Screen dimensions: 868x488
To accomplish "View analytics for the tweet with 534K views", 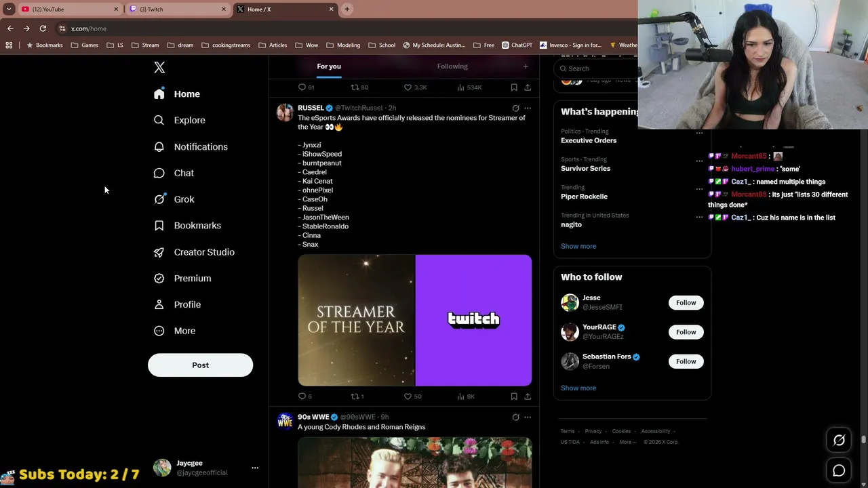I will pos(469,87).
